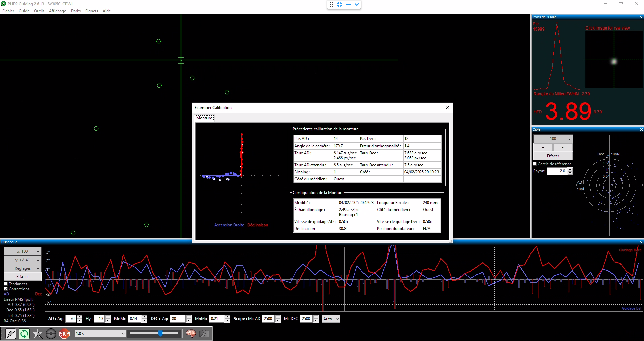Click the camera connect icon
The width and height of the screenshot is (644, 341).
11,334
